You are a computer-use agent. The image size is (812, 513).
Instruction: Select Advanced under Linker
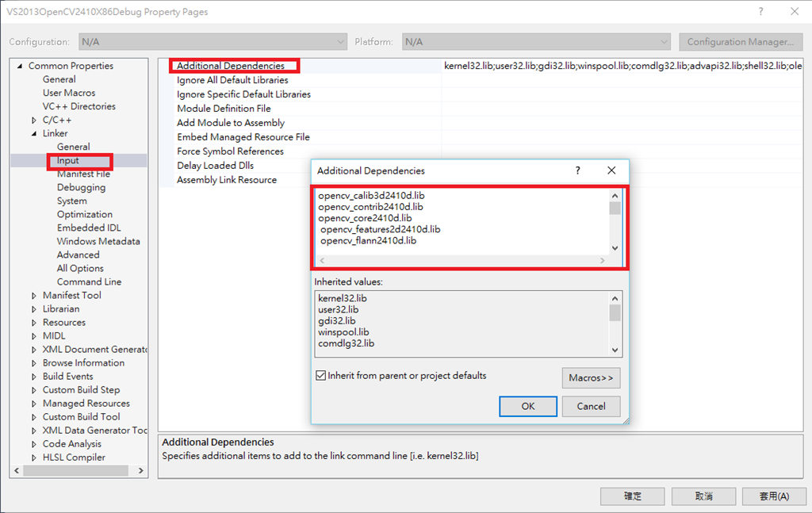79,255
